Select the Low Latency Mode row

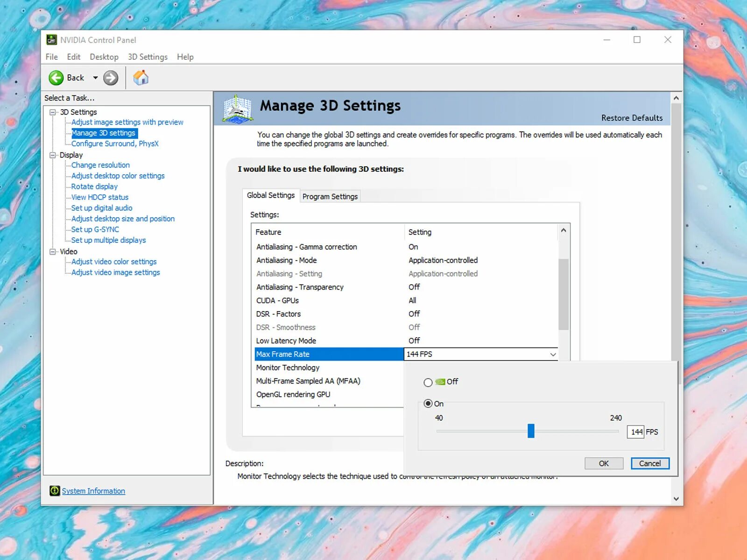(405, 340)
